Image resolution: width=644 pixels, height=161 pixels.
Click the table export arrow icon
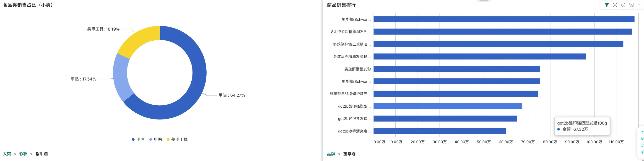point(631,5)
